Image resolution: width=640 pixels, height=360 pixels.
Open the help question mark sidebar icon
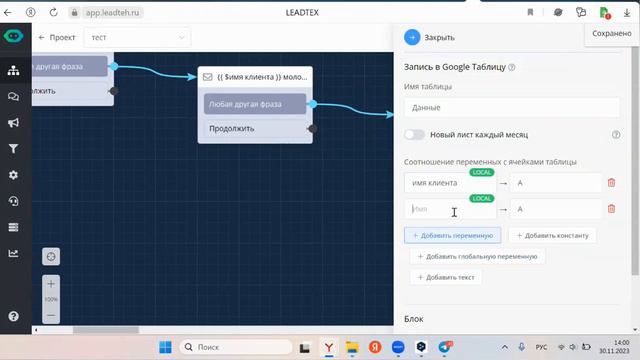coord(13,316)
